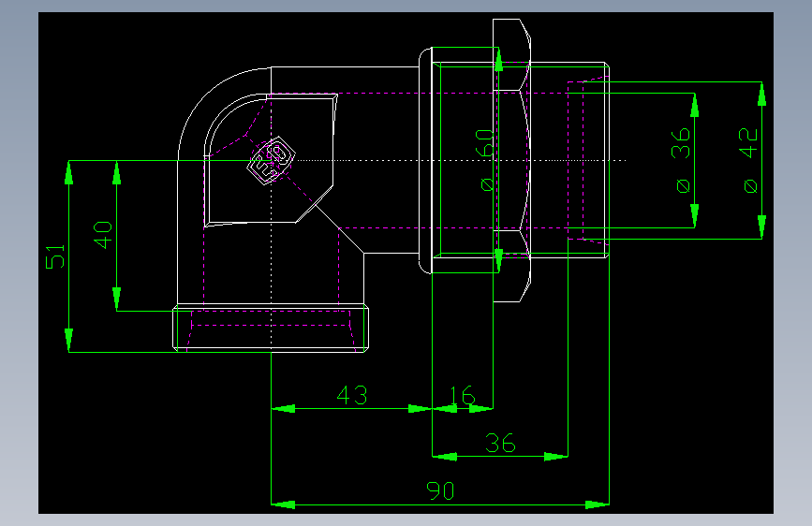Click the ø 36 diameter dimension
Screen dimensions: 812x526
(x=681, y=160)
